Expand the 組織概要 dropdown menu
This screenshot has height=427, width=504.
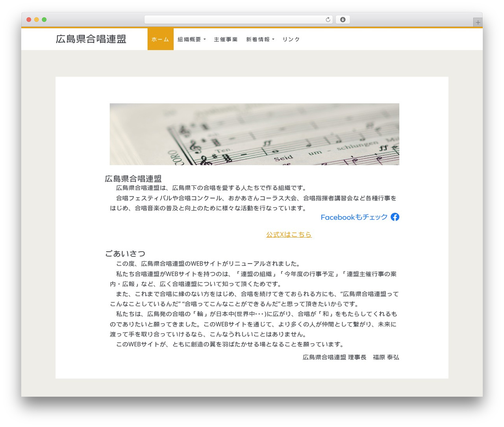(x=192, y=39)
